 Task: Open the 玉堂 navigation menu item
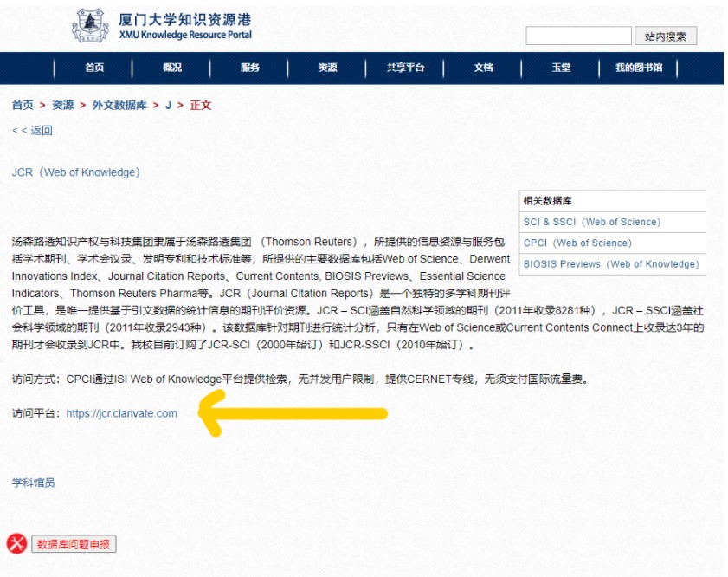click(561, 68)
